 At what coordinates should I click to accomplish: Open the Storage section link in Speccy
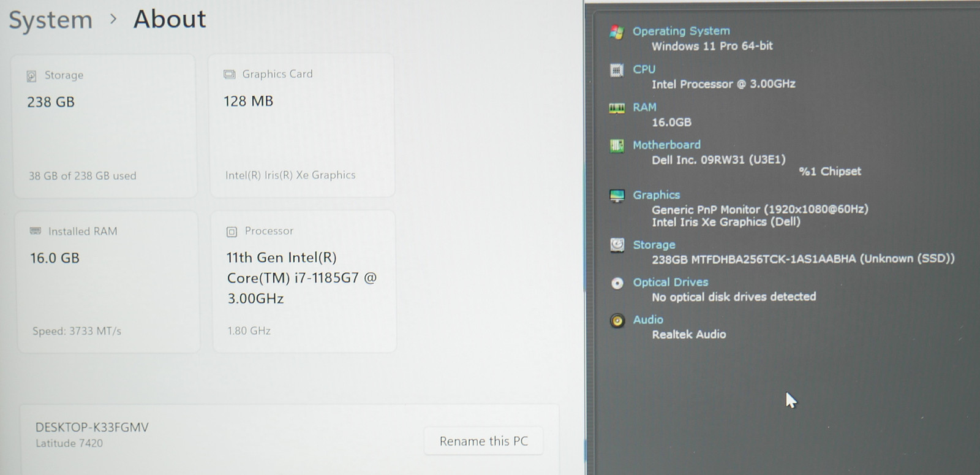coord(654,245)
